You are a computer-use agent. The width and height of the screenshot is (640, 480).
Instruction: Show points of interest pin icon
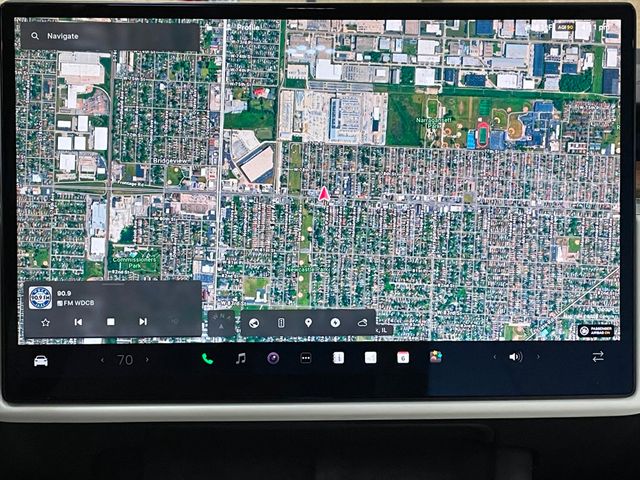308,323
